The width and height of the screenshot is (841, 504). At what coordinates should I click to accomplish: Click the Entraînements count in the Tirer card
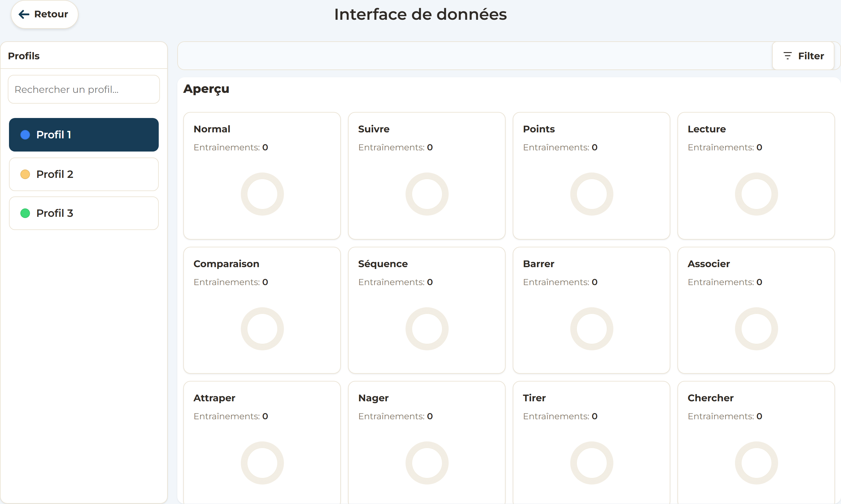click(560, 416)
